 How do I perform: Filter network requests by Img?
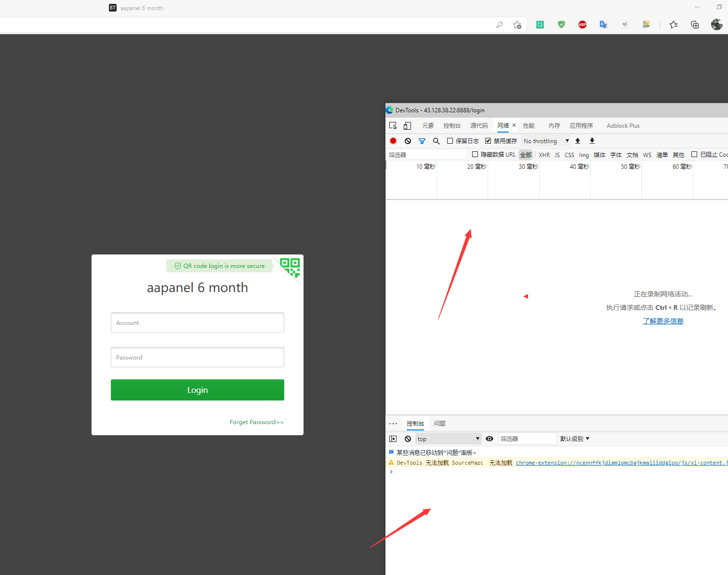coord(584,155)
